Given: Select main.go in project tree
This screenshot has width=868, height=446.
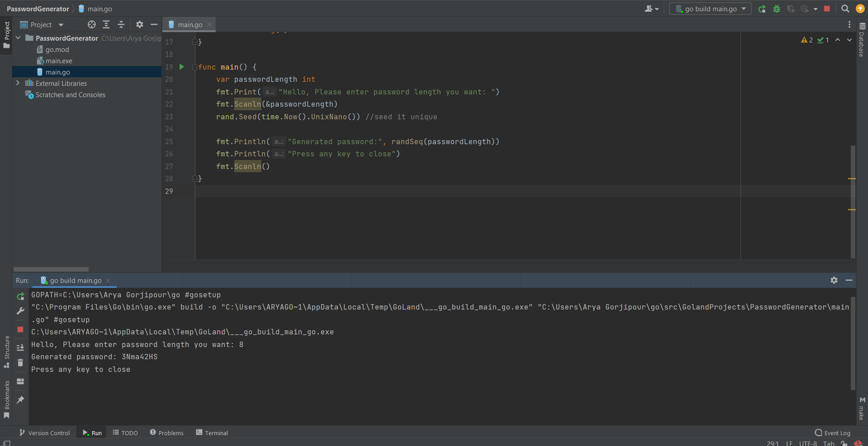Looking at the screenshot, I should (87, 72).
